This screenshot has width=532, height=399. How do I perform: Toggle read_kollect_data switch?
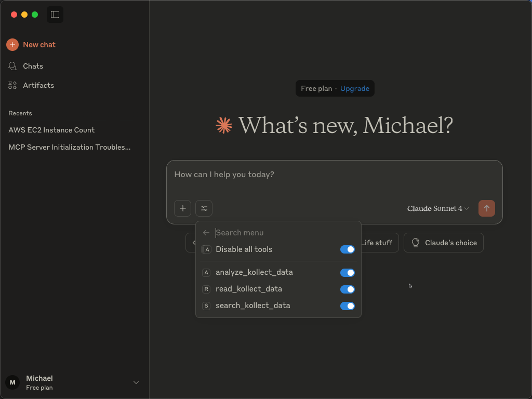click(348, 289)
